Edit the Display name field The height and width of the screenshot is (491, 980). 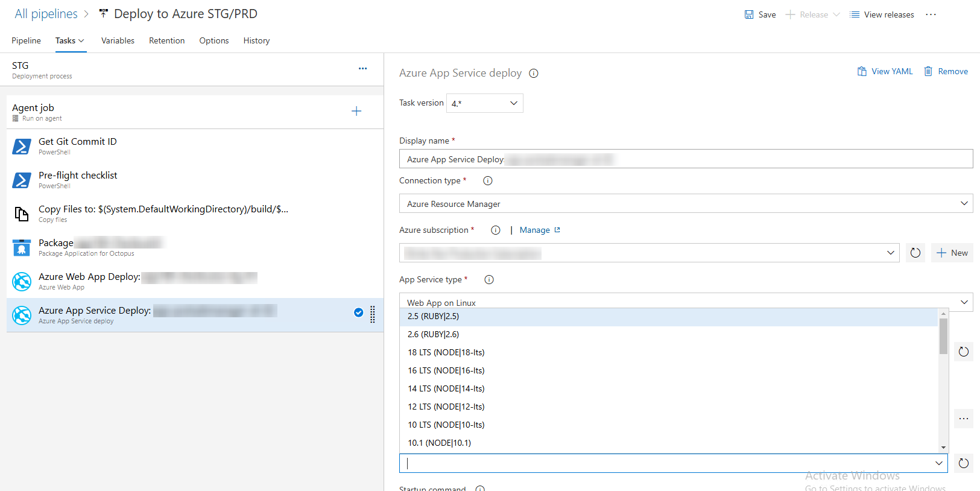(x=686, y=159)
